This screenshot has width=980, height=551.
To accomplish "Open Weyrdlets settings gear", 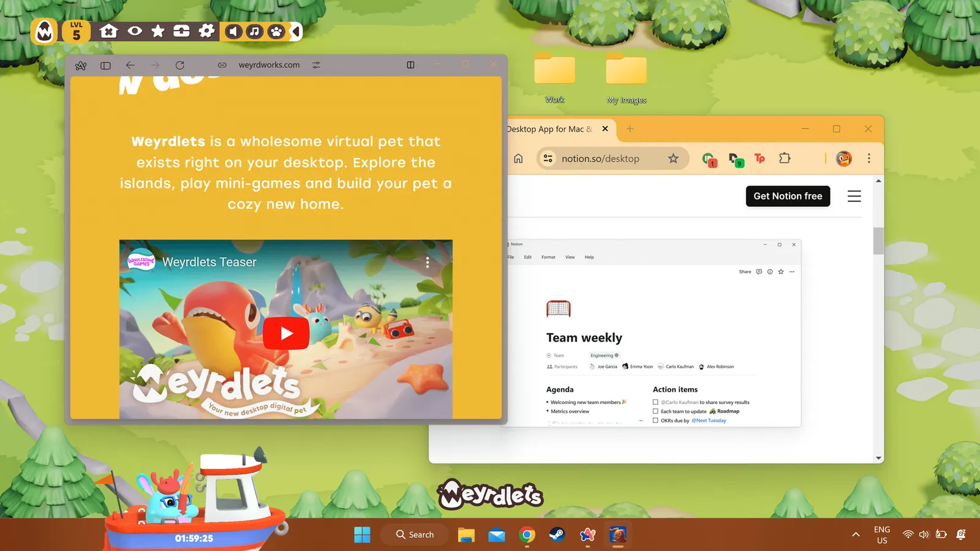I will click(x=207, y=31).
